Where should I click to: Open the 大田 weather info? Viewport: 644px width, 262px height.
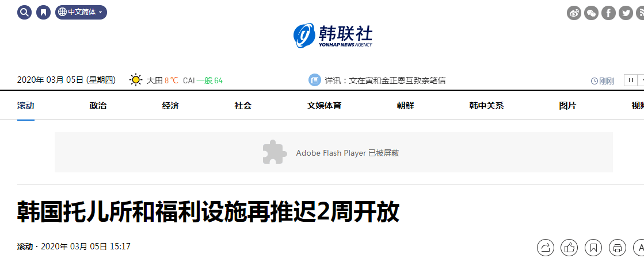(154, 80)
